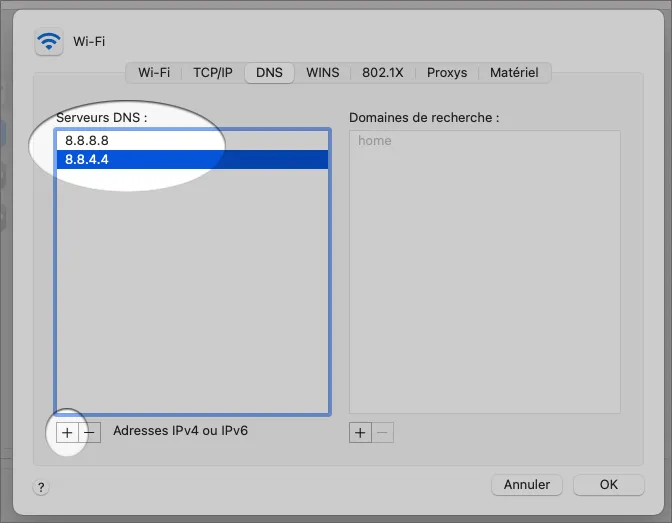The width and height of the screenshot is (672, 523).
Task: Select the DNS tab
Action: pos(269,73)
